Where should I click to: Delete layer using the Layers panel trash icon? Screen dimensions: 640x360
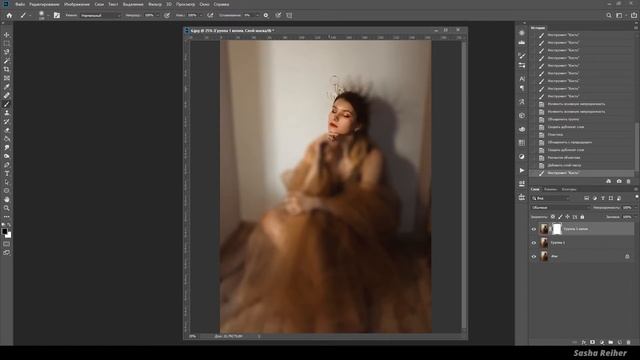pos(629,342)
